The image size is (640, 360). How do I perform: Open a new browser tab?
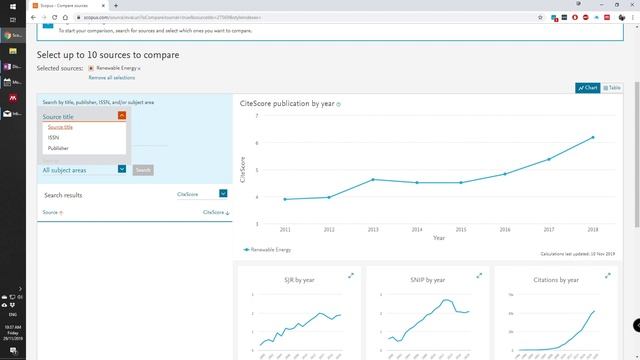[x=116, y=6]
